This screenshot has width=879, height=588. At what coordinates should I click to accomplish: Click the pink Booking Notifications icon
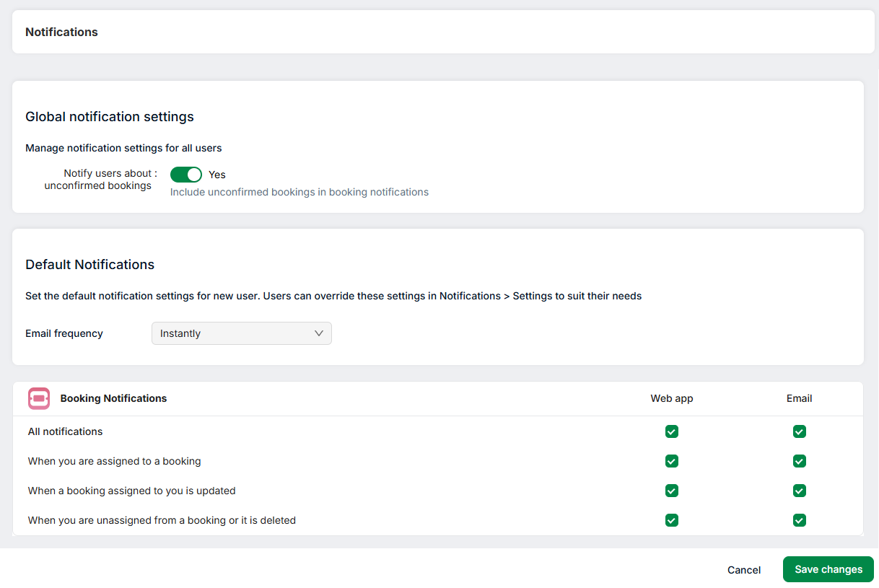click(x=39, y=398)
